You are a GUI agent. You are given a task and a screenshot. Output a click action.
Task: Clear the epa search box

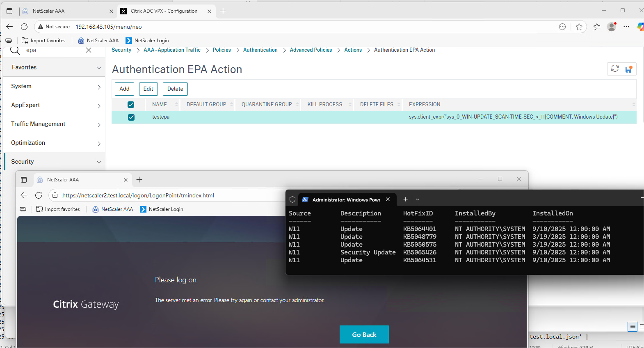89,50
